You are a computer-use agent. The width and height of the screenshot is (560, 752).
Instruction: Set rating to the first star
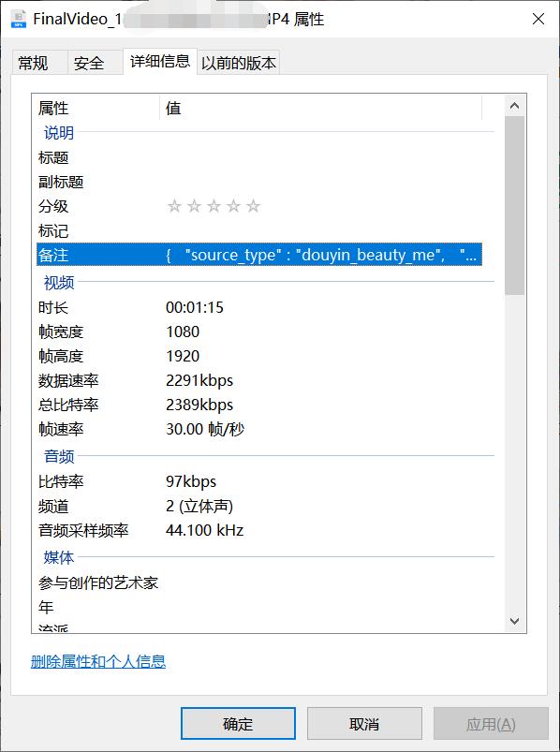[x=174, y=206]
